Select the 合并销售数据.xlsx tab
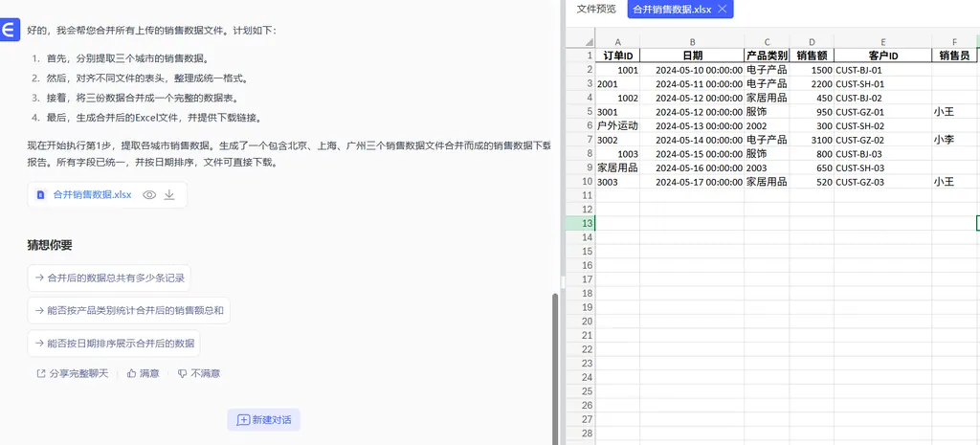980x445 pixels. [x=671, y=9]
